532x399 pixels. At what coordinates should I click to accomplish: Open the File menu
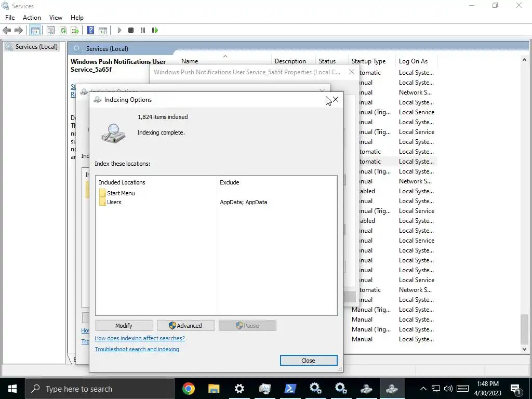coord(10,18)
